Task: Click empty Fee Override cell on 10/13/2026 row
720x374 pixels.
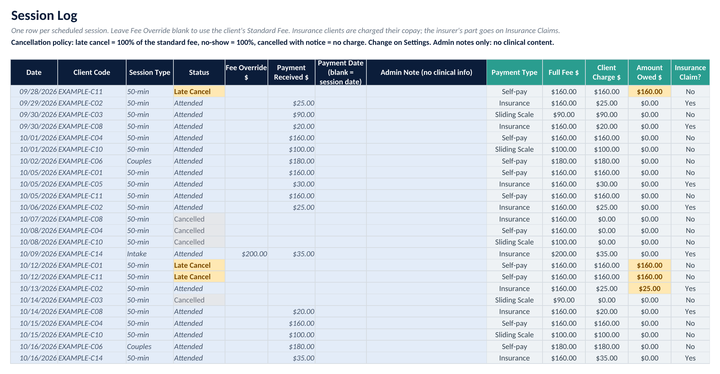Action: [x=246, y=289]
